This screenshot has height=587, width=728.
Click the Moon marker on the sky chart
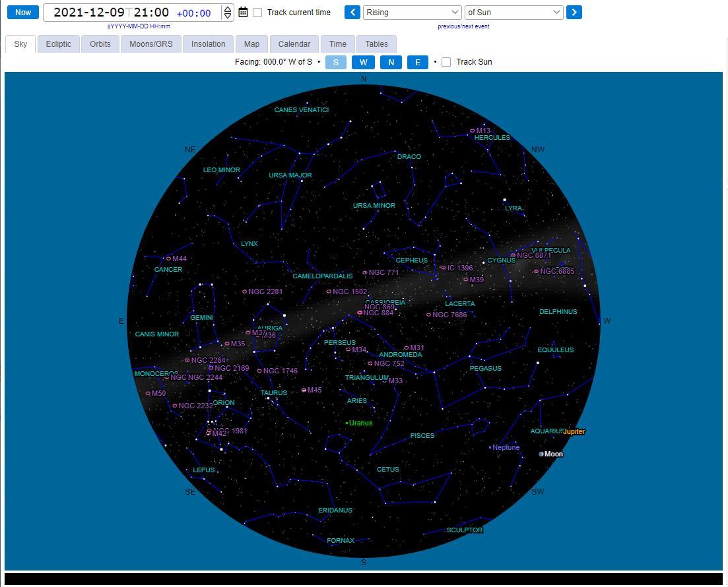click(541, 454)
